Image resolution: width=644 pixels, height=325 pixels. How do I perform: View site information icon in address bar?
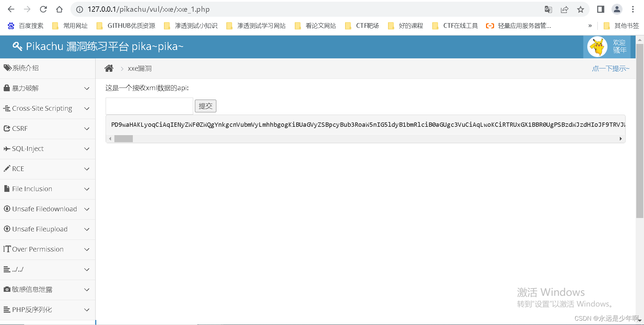[79, 9]
